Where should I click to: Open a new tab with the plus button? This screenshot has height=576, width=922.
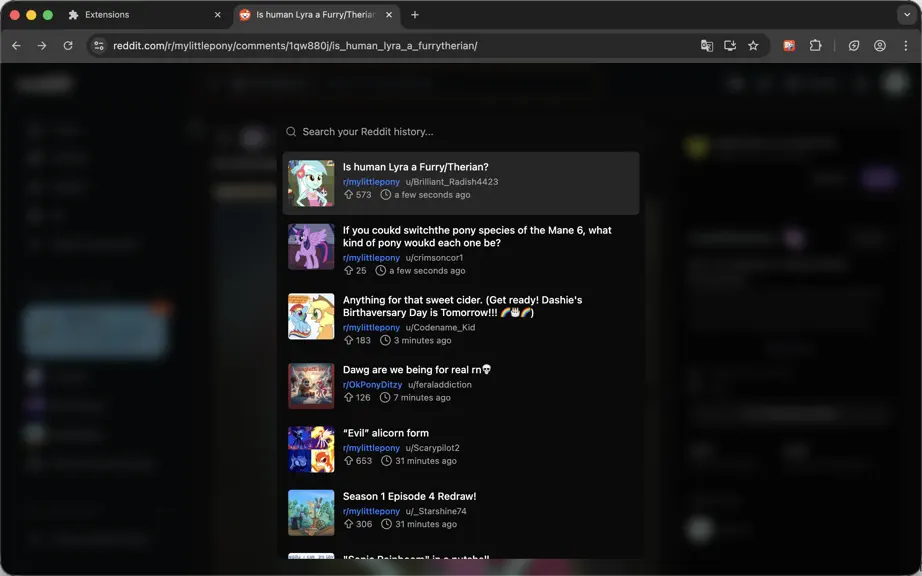click(415, 15)
